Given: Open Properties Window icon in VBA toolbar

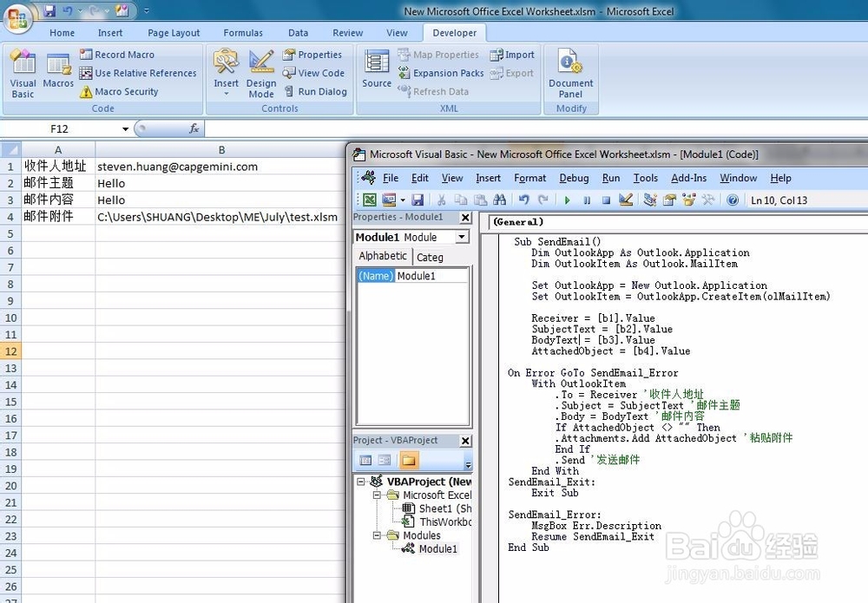Looking at the screenshot, I should 669,200.
